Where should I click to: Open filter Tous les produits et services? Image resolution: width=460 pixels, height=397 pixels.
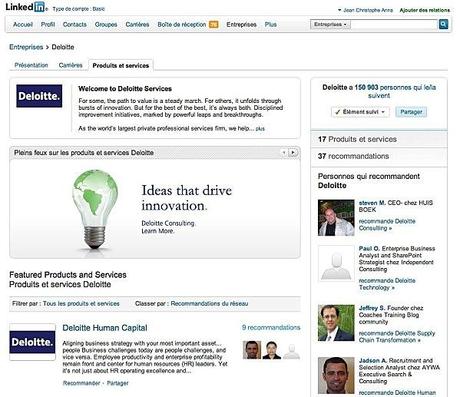[x=81, y=304]
